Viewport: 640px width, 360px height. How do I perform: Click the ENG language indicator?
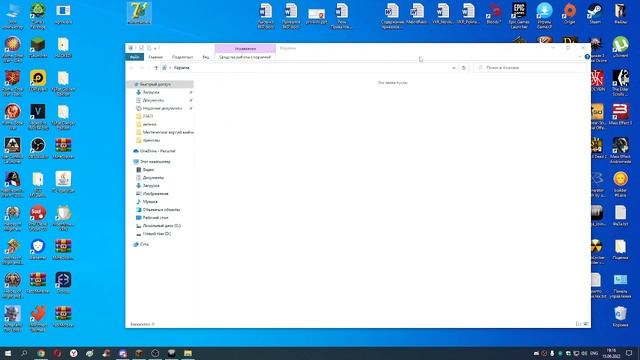594,353
